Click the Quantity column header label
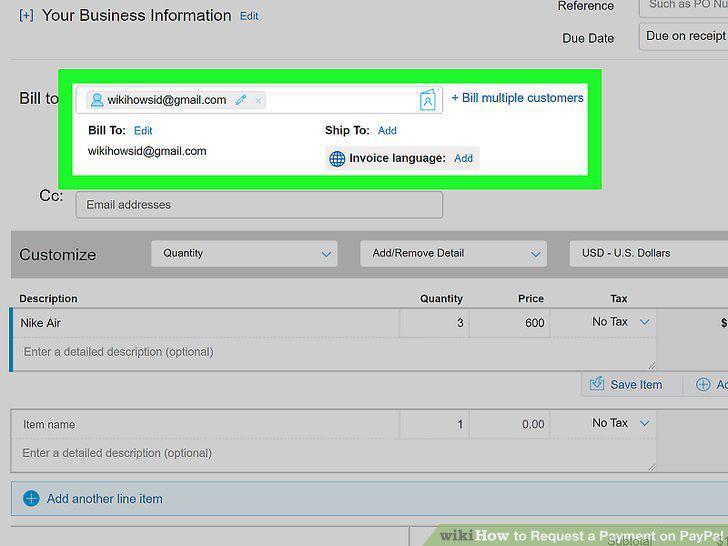 click(441, 299)
